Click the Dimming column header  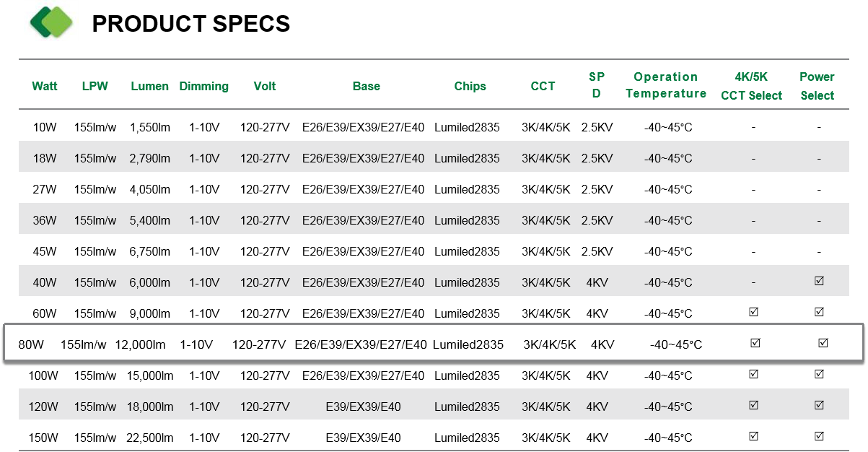point(203,86)
